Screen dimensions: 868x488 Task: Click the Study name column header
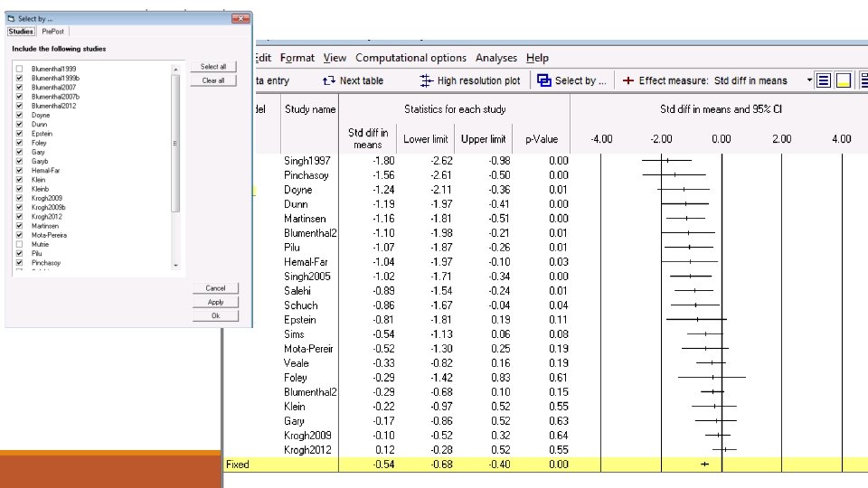(310, 109)
